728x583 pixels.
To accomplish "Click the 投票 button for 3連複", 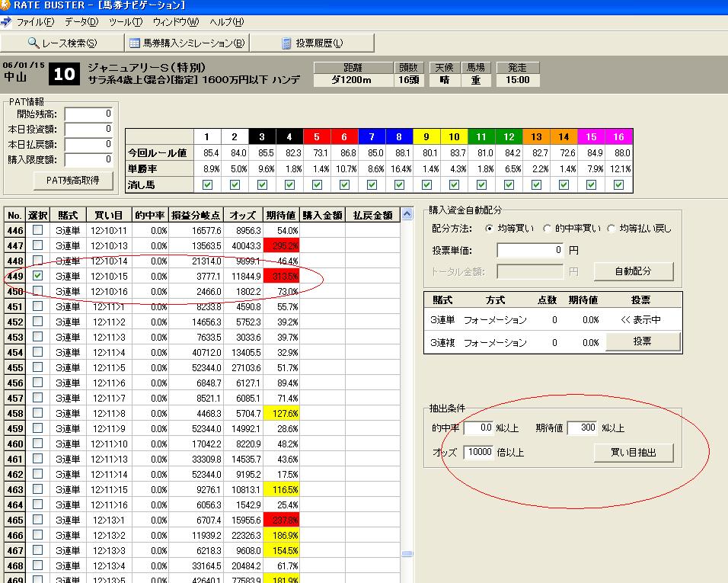I will point(643,341).
